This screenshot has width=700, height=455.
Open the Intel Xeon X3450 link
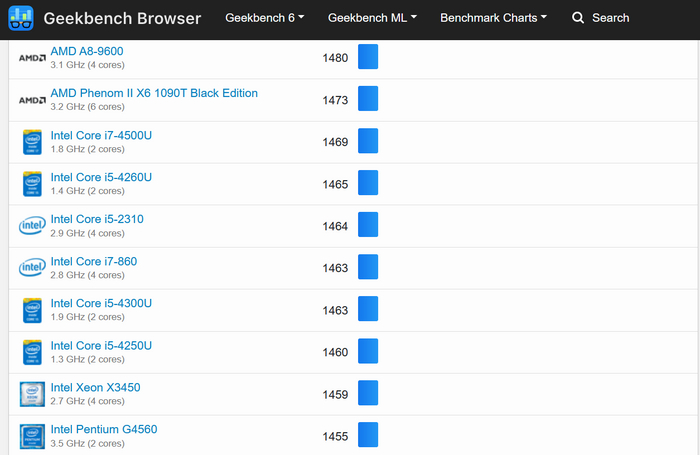point(95,388)
